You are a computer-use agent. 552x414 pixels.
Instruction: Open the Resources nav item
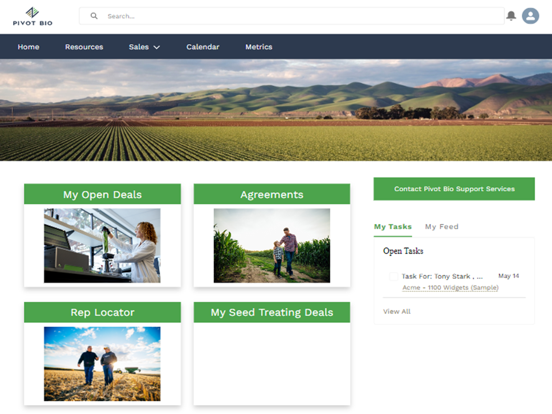click(x=84, y=47)
